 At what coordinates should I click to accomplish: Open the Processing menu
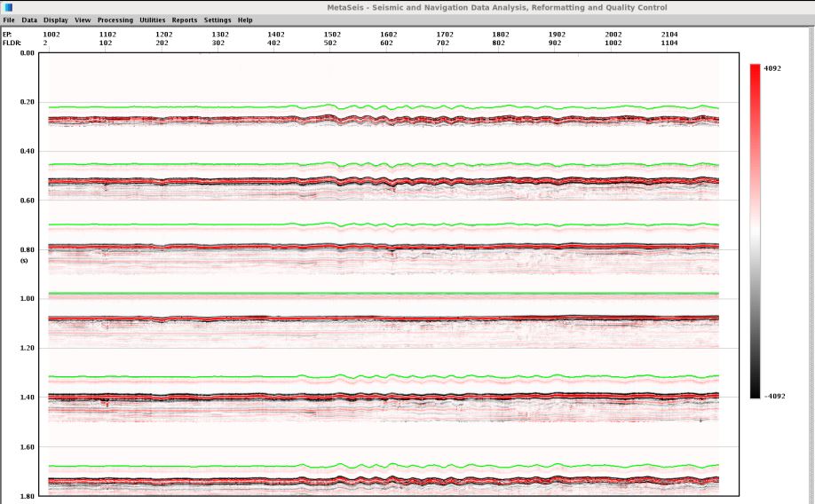point(115,20)
